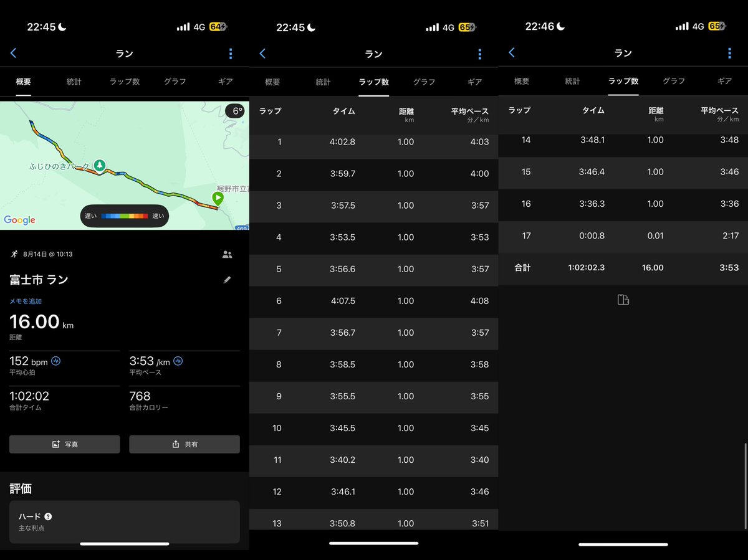This screenshot has width=748, height=560.
Task: Select 概要 tab on overview screen
Action: tap(24, 82)
